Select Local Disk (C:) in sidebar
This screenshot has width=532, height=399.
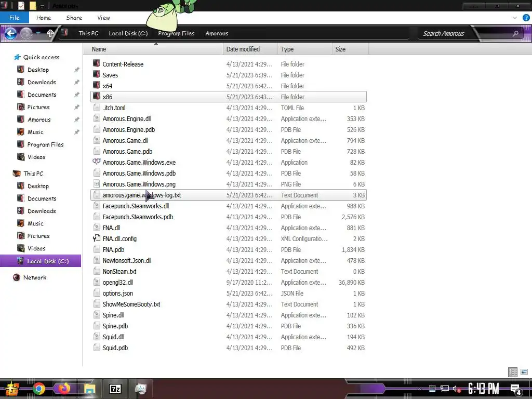(x=41, y=261)
